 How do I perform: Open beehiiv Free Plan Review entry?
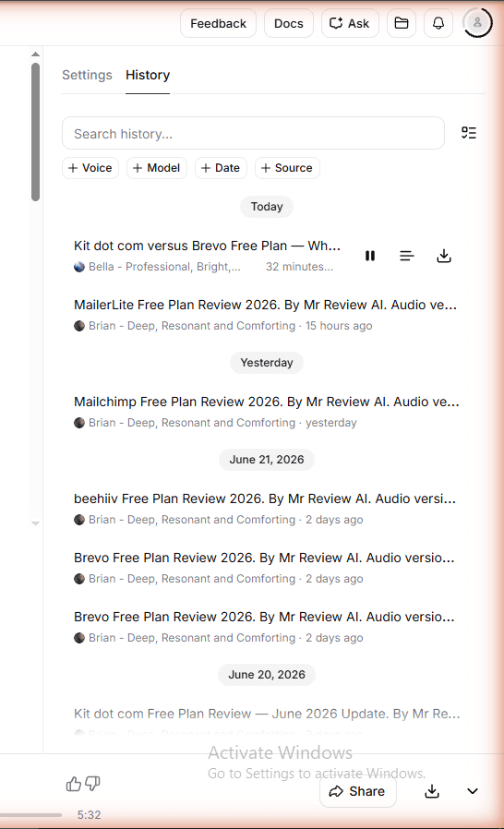coord(265,499)
